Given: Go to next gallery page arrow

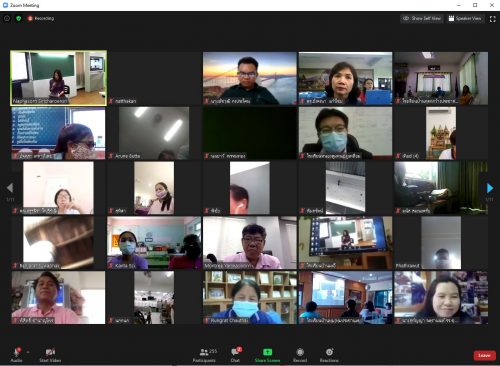Looking at the screenshot, I should pyautogui.click(x=490, y=188).
